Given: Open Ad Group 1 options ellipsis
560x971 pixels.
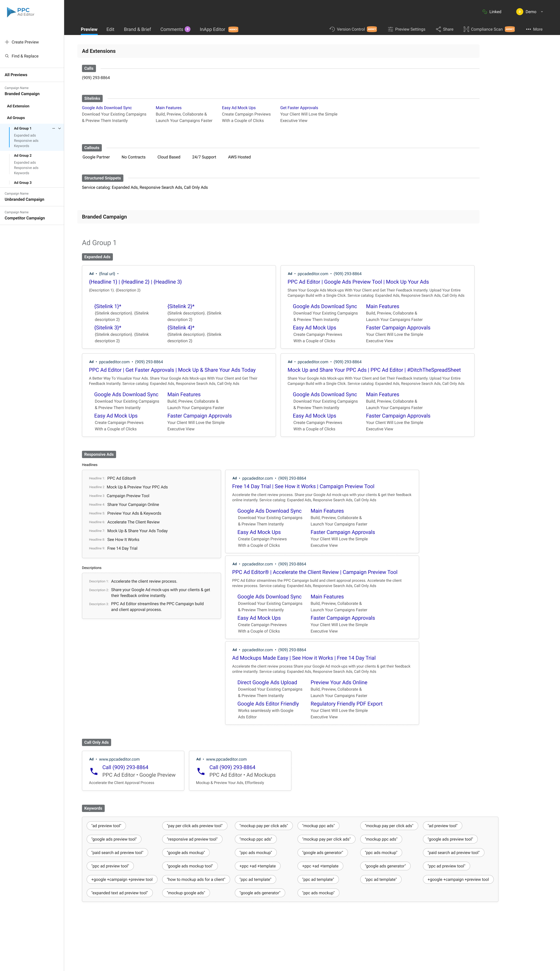Looking at the screenshot, I should coord(54,129).
